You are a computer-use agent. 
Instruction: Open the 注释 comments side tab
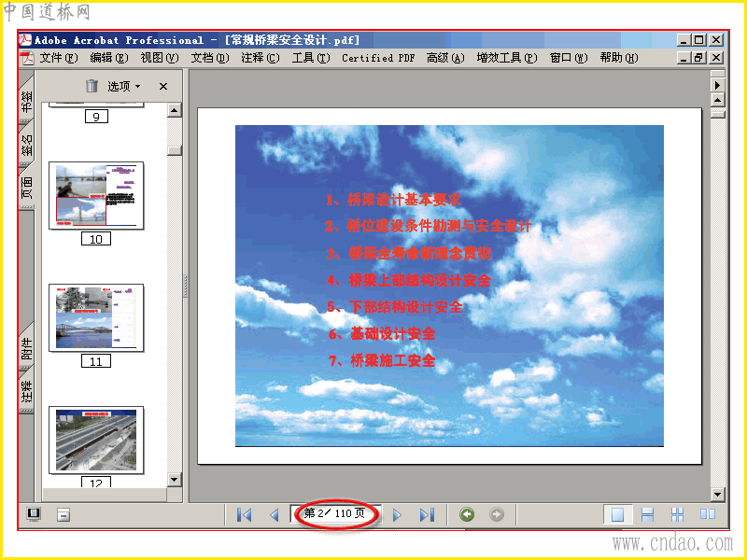pyautogui.click(x=27, y=390)
